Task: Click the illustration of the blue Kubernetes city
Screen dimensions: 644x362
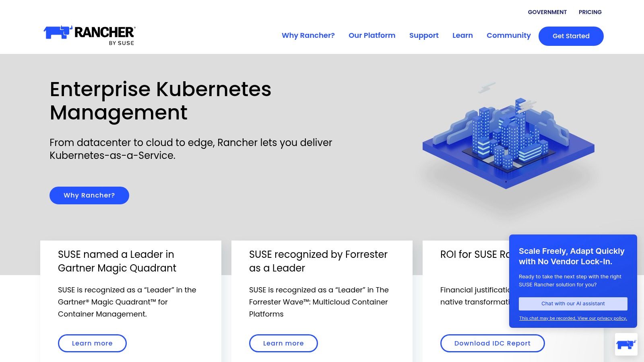Action: (x=507, y=137)
